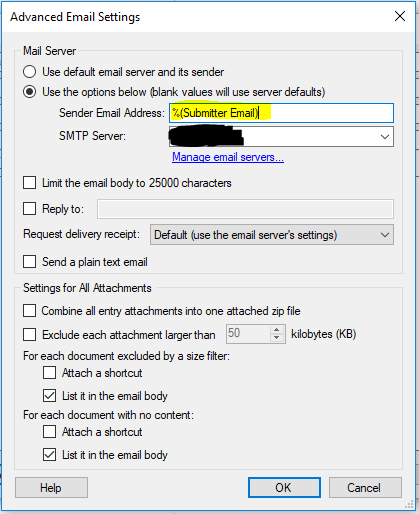Screen dimensions: 419x514
Task: Click the Reply to text field
Action: coord(245,209)
